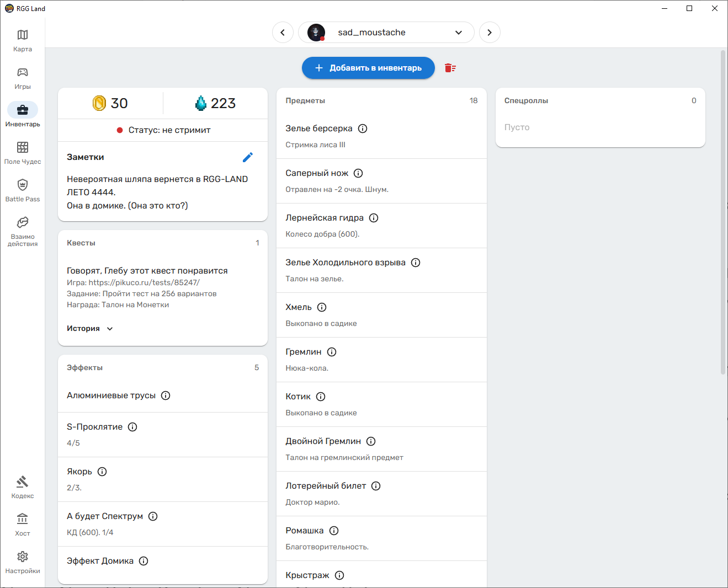728x588 pixels.
Task: Click Добавить в инвентарь button
Action: click(x=368, y=68)
